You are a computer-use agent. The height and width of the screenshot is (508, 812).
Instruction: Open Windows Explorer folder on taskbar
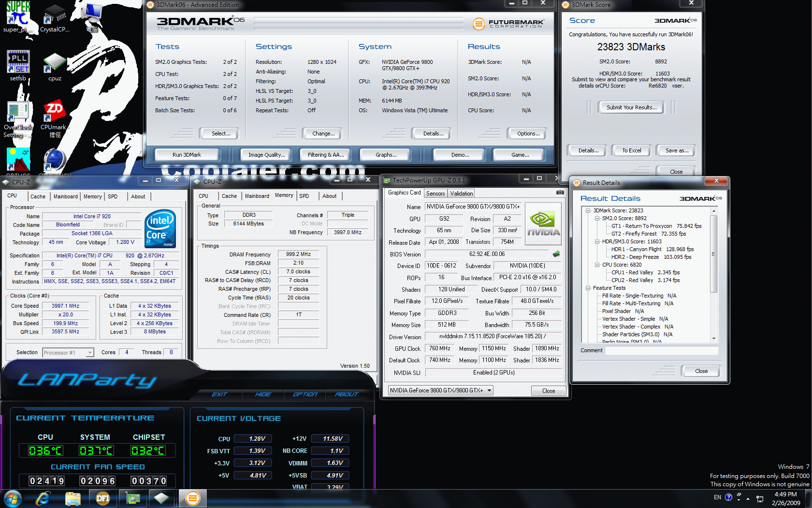(72, 498)
